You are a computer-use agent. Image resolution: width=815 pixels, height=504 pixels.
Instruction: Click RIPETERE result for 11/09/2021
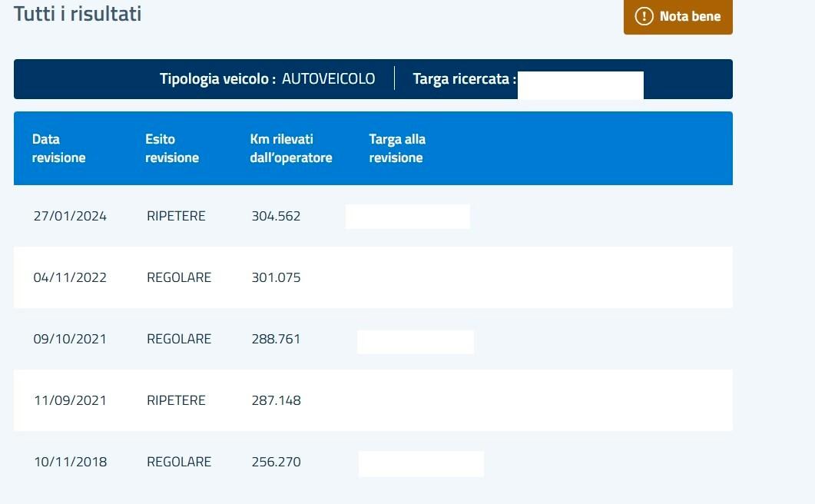pos(176,400)
